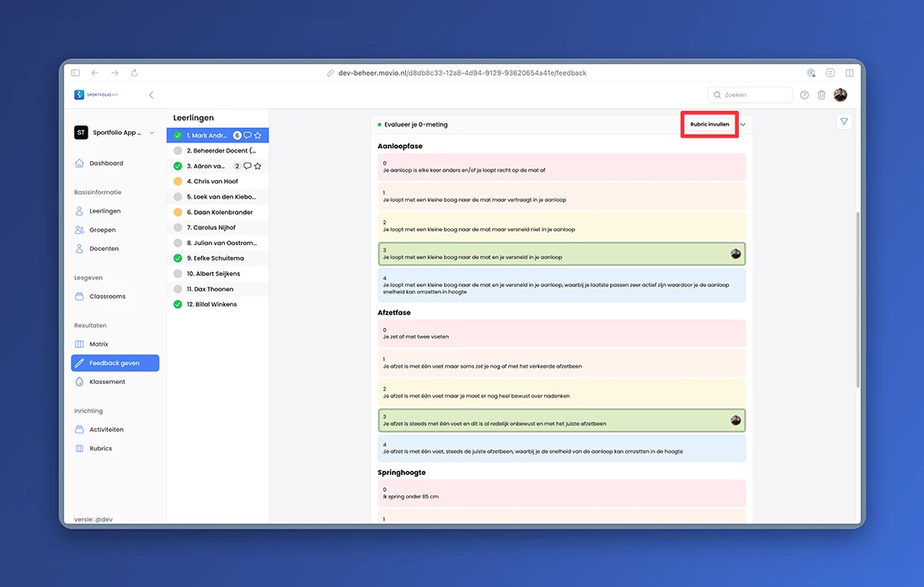924x587 pixels.
Task: Click the Sportfolio app logo
Action: [96, 95]
